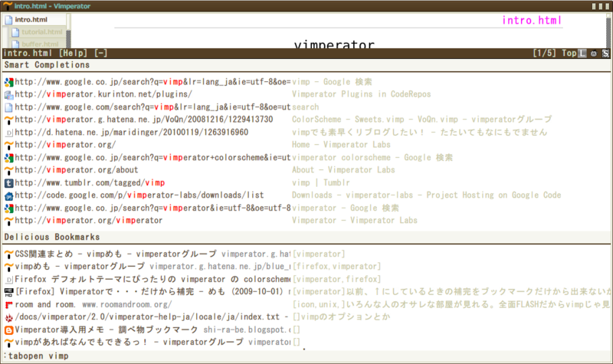Click the favicon next to http://vimperator.org/
Screen dimensions: 613x364
click(8, 145)
